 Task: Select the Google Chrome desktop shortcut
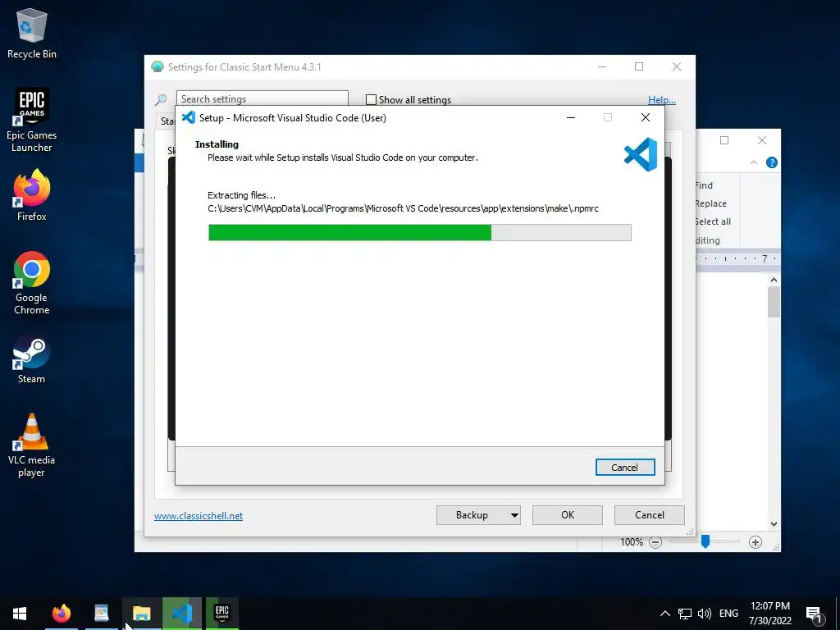[x=32, y=283]
